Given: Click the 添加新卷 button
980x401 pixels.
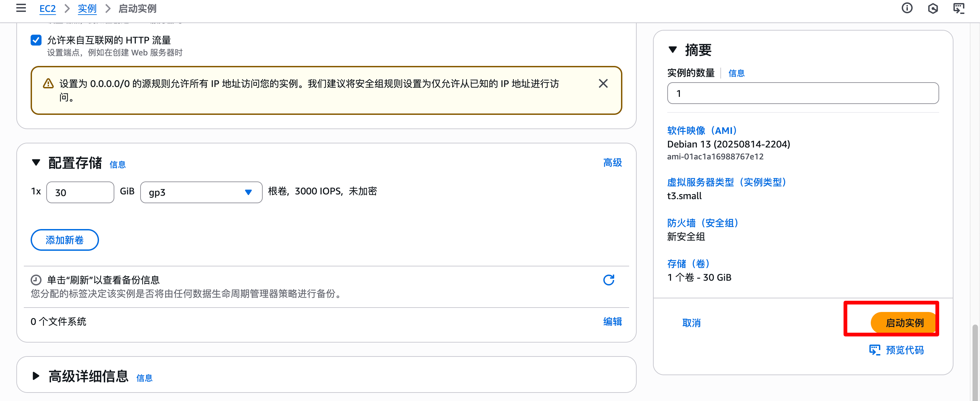Looking at the screenshot, I should [65, 240].
